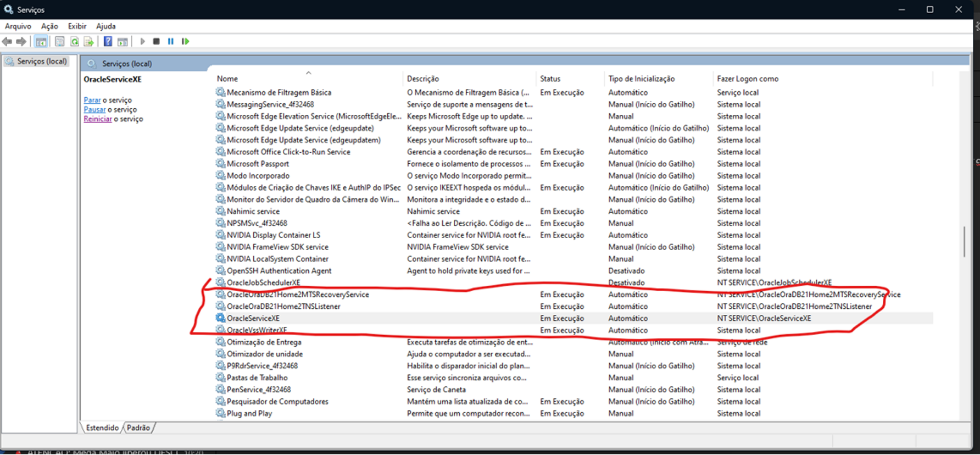Click gear icon of OracleJobSchedulerXE
Screen dimensions: 980x455
coord(220,282)
